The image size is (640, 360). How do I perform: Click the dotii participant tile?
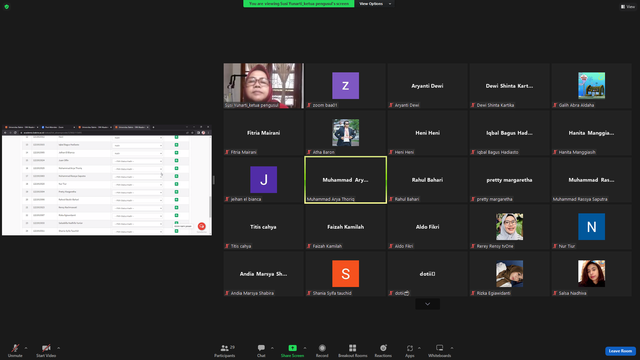tap(427, 273)
